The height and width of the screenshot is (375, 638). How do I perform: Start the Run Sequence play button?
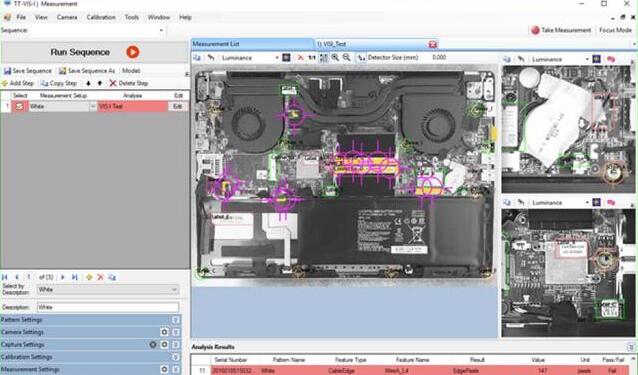pyautogui.click(x=133, y=52)
